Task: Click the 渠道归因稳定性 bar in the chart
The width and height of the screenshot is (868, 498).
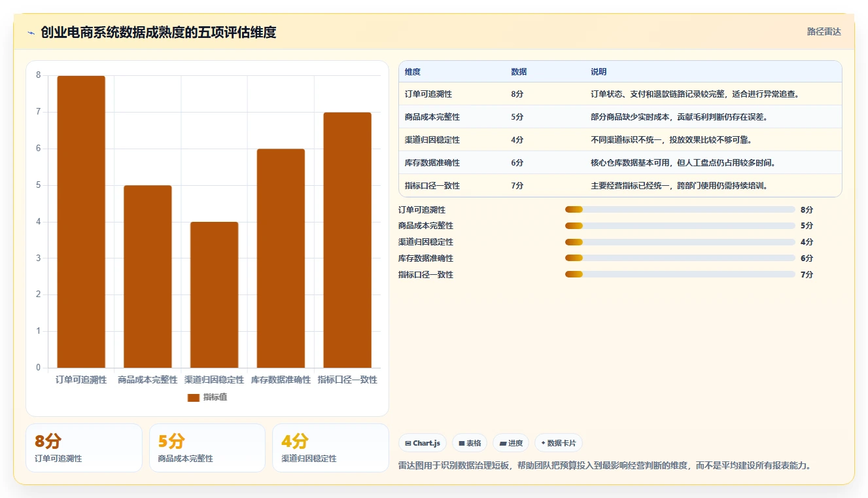Action: [214, 295]
